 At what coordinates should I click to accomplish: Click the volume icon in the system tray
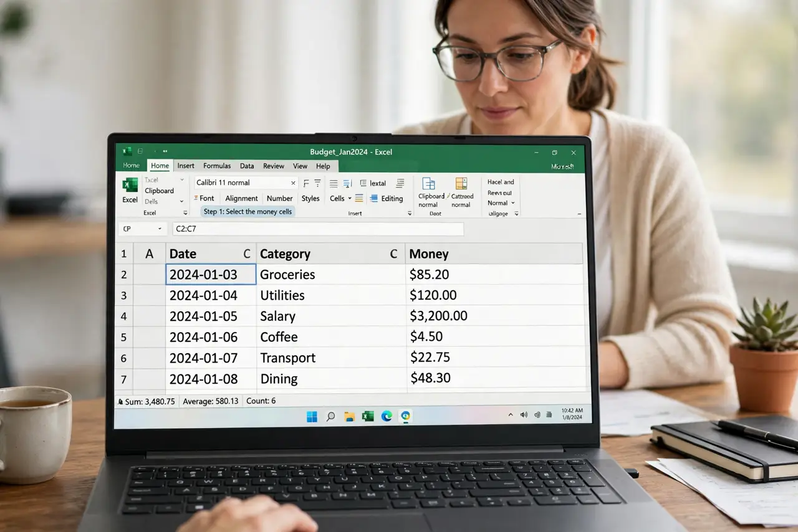click(x=524, y=414)
